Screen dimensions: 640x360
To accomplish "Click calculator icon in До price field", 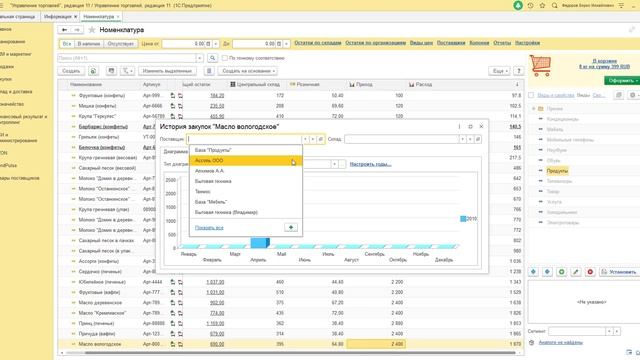I will coord(279,44).
